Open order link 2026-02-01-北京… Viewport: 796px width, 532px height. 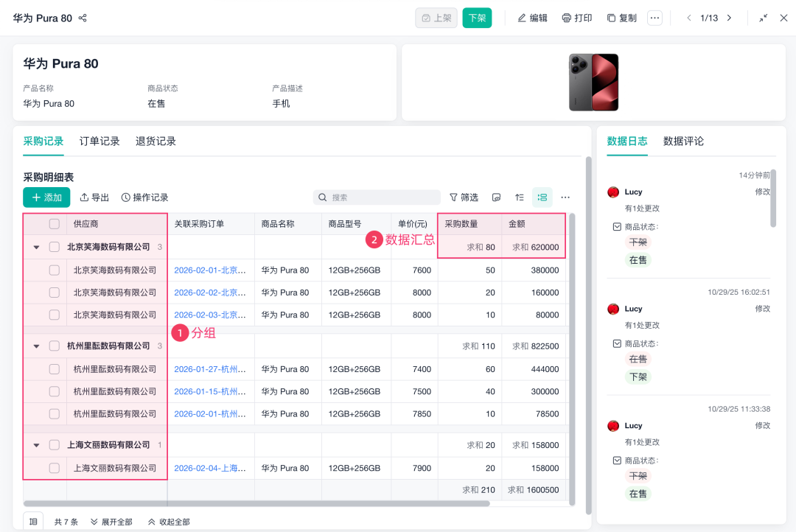coord(209,270)
